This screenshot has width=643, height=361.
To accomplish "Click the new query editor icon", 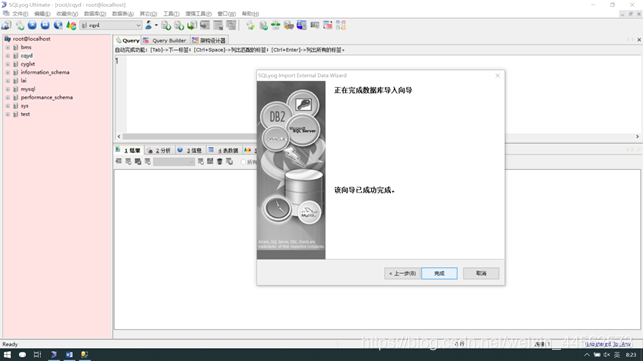I will coord(20,25).
